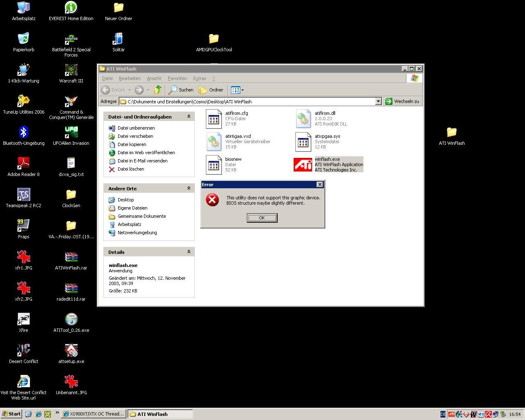Select the Papierkorb recycle bin icon
This screenshot has width=525, height=420.
click(24, 39)
